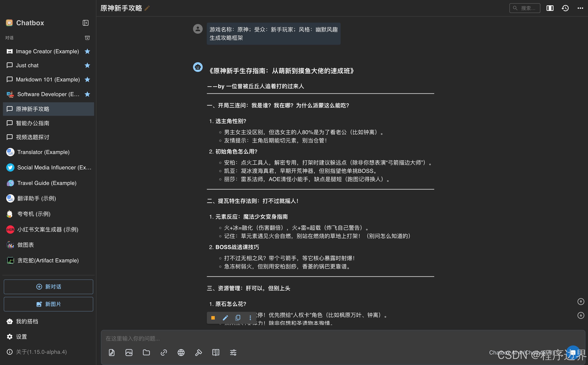Open the 关于(1.15.0-alpha.4) about page

[49, 352]
